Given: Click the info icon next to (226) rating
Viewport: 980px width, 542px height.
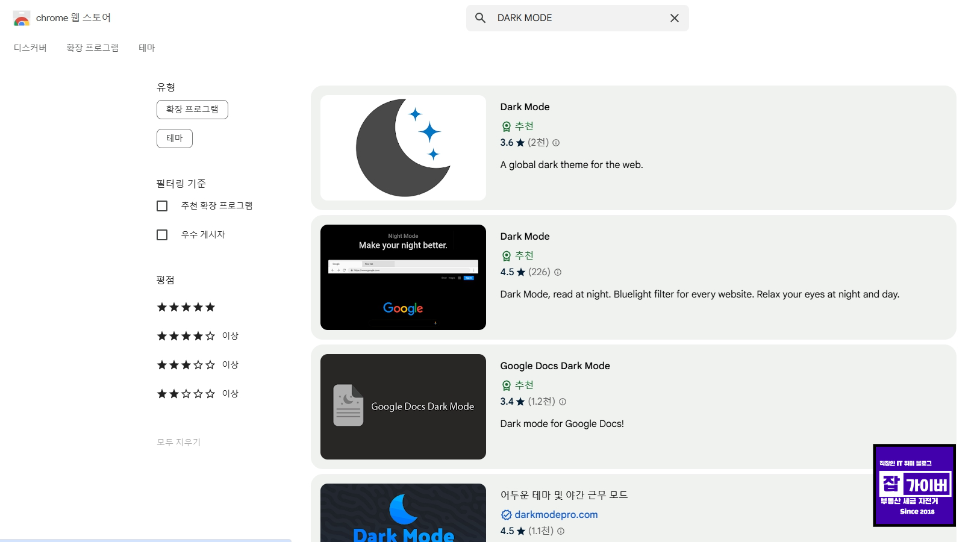Looking at the screenshot, I should pyautogui.click(x=558, y=272).
